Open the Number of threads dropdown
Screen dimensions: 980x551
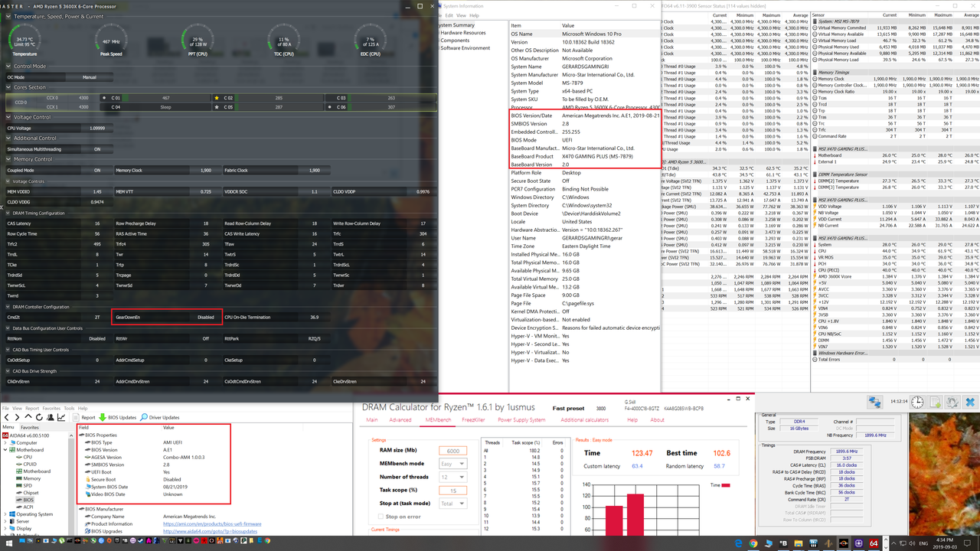pos(452,477)
